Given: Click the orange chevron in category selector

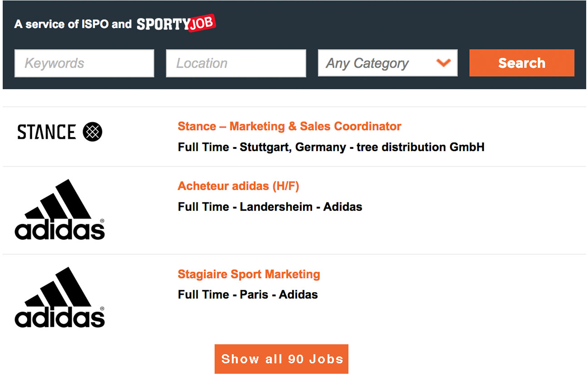Looking at the screenshot, I should coord(443,63).
